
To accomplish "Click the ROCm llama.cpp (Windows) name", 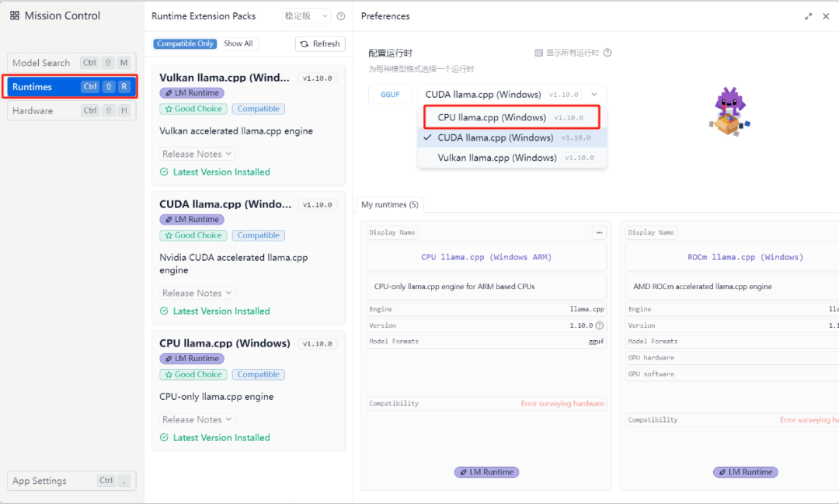I will coord(745,257).
